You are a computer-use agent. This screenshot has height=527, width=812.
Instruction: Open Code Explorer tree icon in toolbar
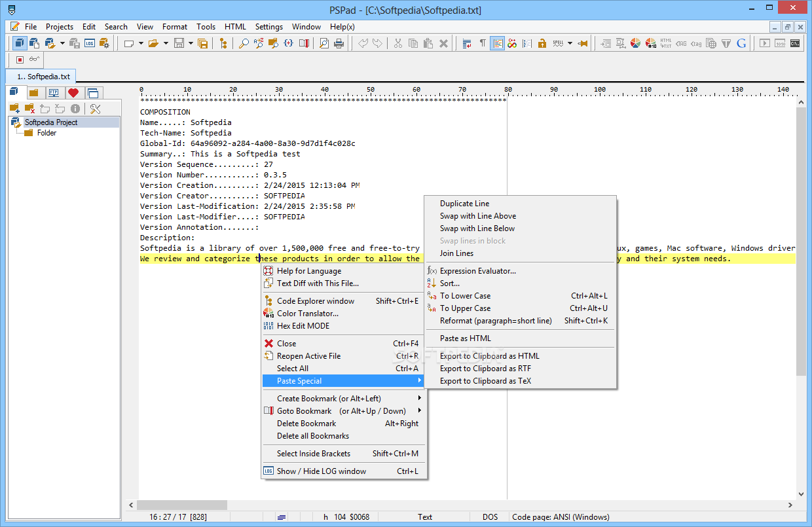click(x=223, y=43)
